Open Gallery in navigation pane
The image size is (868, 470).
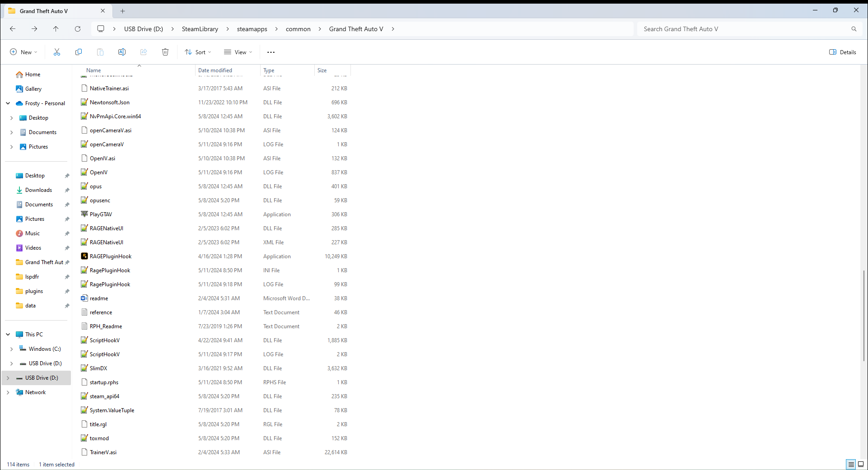point(33,89)
